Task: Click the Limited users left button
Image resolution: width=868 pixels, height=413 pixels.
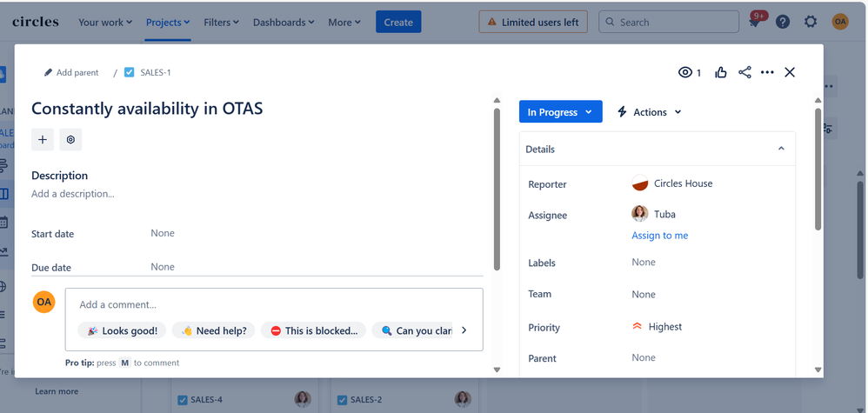Action: point(533,22)
